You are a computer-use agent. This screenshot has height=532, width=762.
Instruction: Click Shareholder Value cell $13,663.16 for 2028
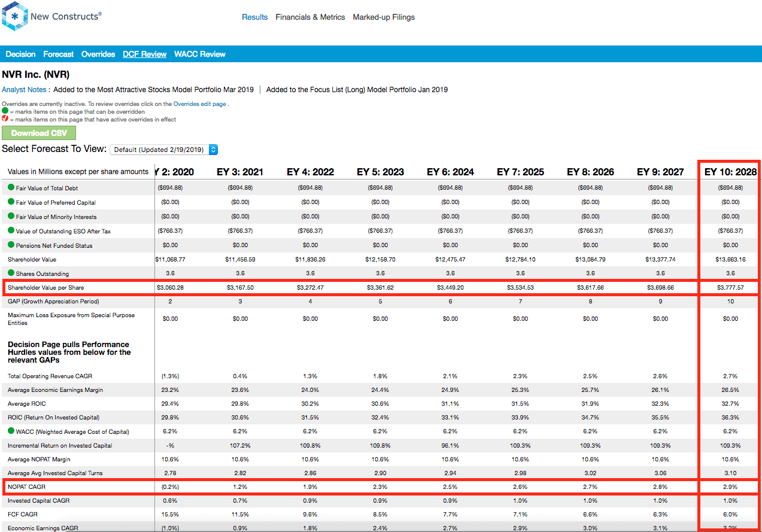[730, 260]
